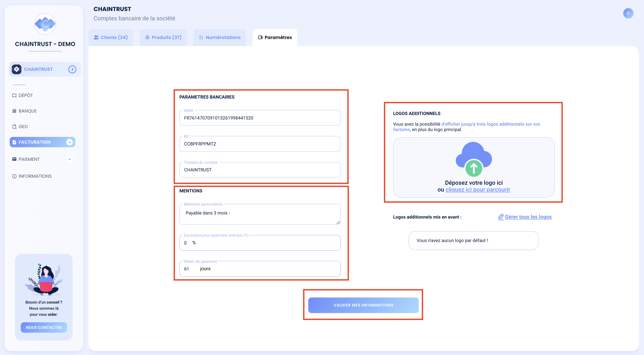Image resolution: width=644 pixels, height=355 pixels.
Task: Open the INFORMATIONS sidebar entry
Action: [x=32, y=176]
